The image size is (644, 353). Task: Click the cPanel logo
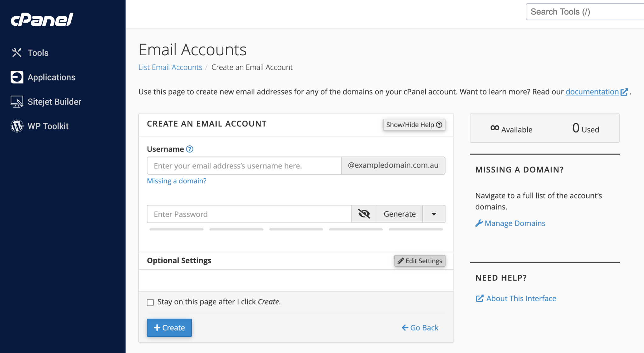pyautogui.click(x=42, y=19)
